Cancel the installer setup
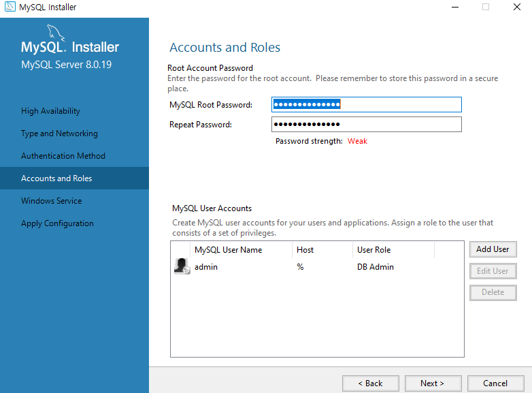532x393 pixels. 495,383
